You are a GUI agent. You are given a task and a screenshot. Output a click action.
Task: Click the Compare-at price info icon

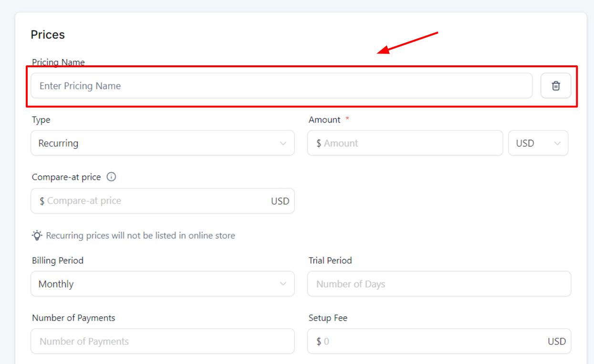point(111,177)
